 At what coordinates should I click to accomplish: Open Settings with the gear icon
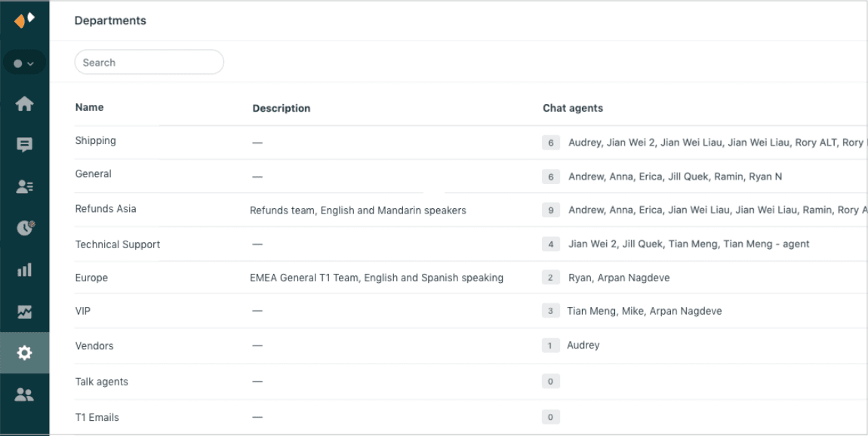[x=23, y=352]
